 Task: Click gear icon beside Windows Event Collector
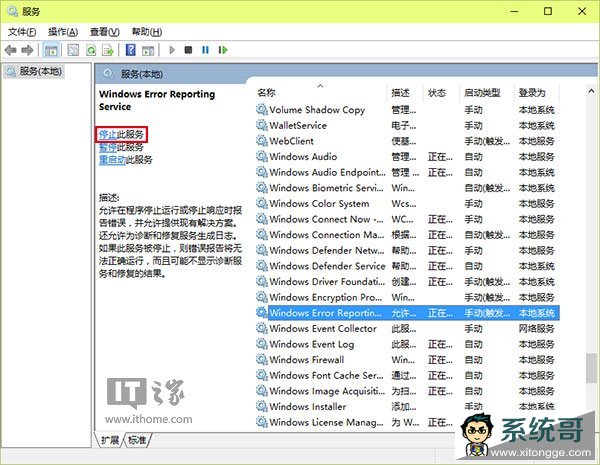262,328
